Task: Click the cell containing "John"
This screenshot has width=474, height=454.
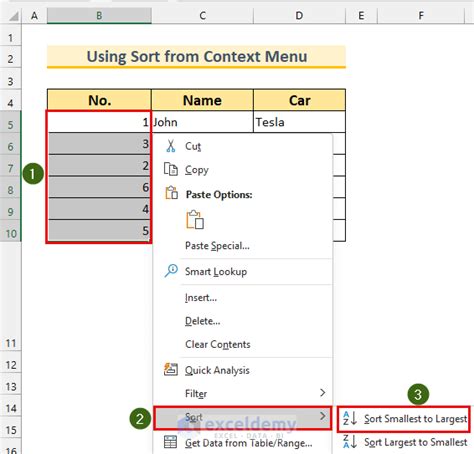Action: point(202,122)
